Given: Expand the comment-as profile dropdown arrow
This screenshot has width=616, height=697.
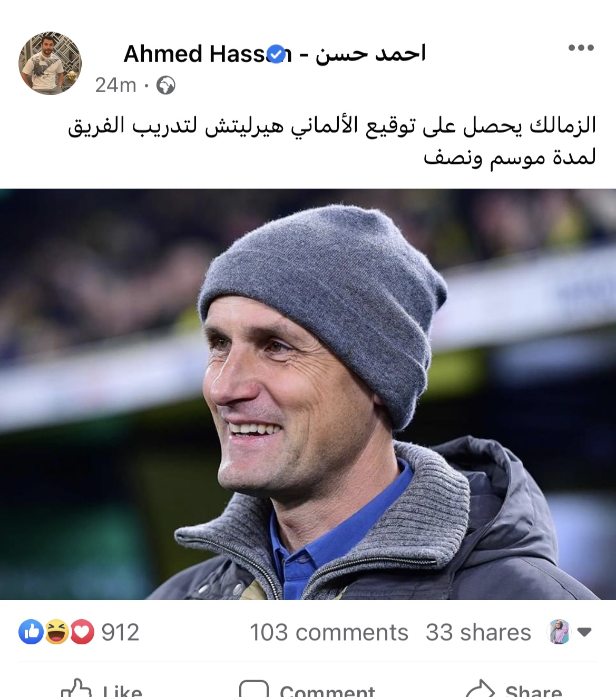Looking at the screenshot, I should [x=584, y=632].
